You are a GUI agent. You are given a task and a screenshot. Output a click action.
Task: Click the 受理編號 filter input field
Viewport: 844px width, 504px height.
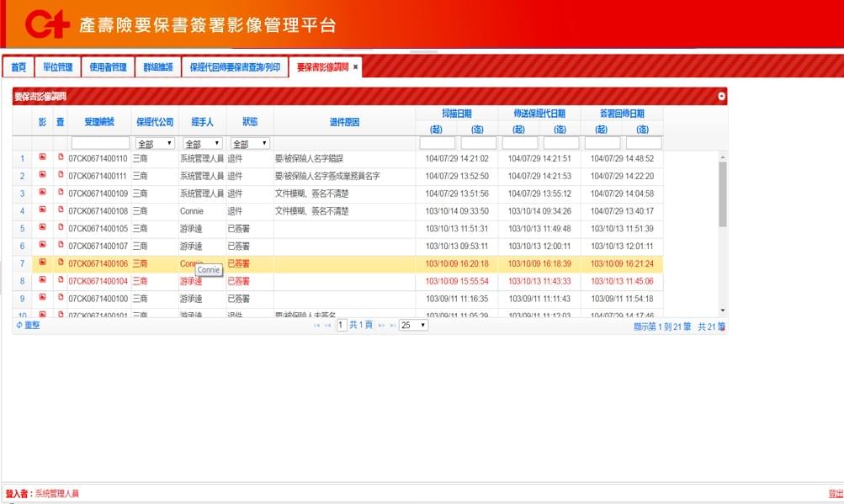[101, 143]
